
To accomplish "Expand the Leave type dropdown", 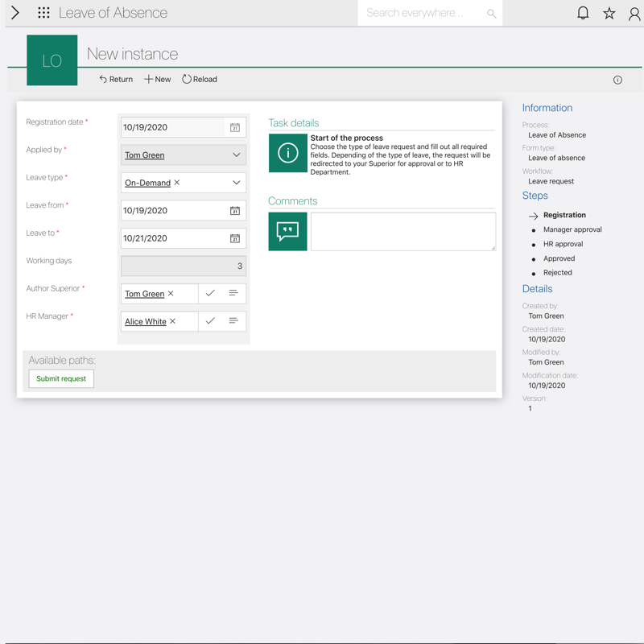I will click(236, 183).
